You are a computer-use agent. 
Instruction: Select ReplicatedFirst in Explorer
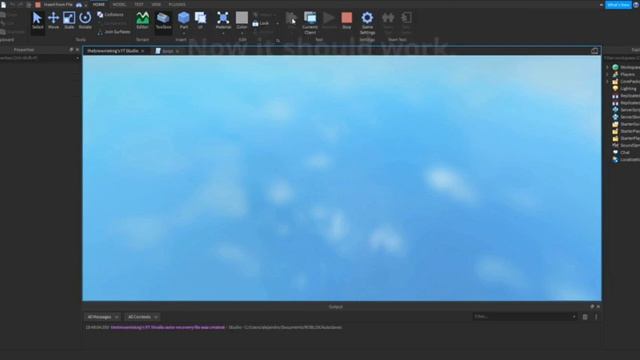(626, 96)
